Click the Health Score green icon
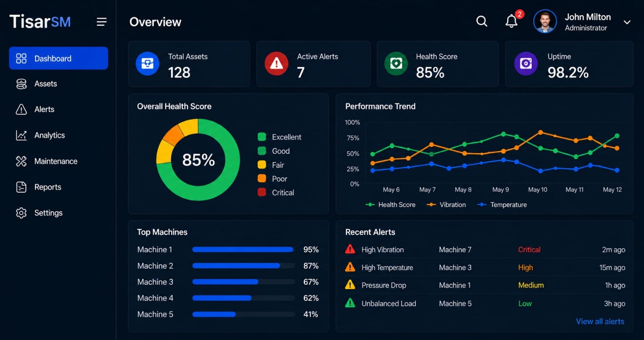Screen dimensions: 644x340 tap(396, 64)
